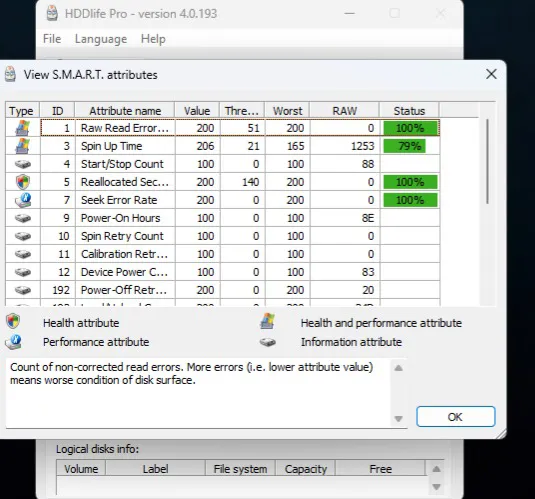Image resolution: width=535 pixels, height=499 pixels.
Task: Sort by the Type column header
Action: click(22, 111)
